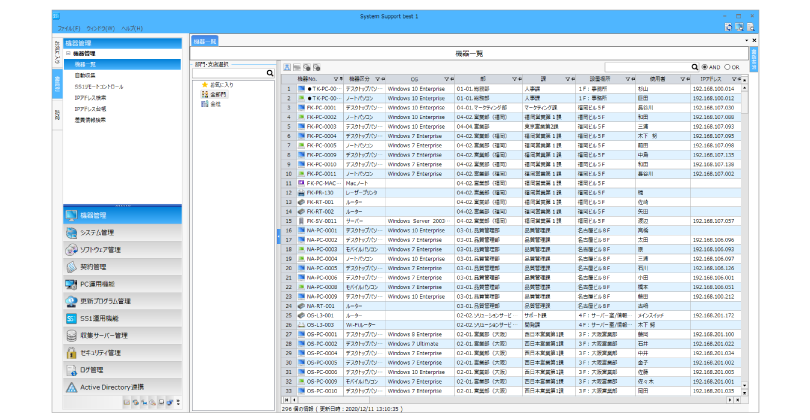Open IPアドレス検索 tree item
Screen dimensions: 810x420
click(x=90, y=98)
